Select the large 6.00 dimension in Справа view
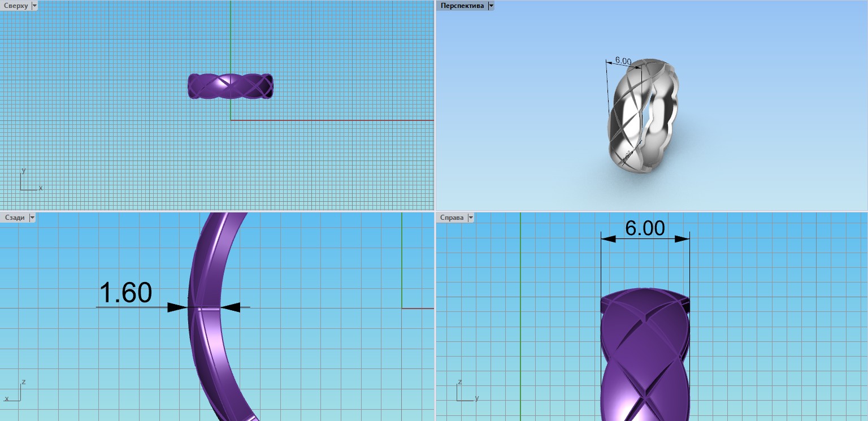The image size is (868, 421). (x=645, y=228)
